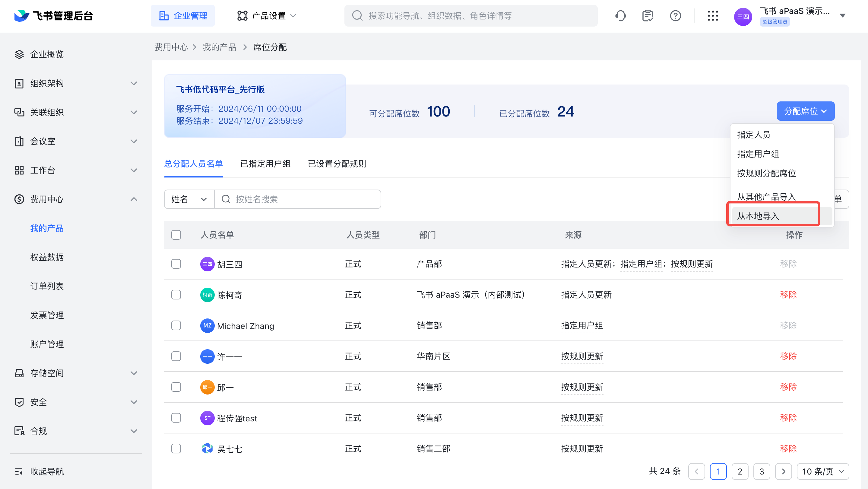The width and height of the screenshot is (868, 489).
Task: Click the 组织架构 sidebar icon
Action: point(19,83)
